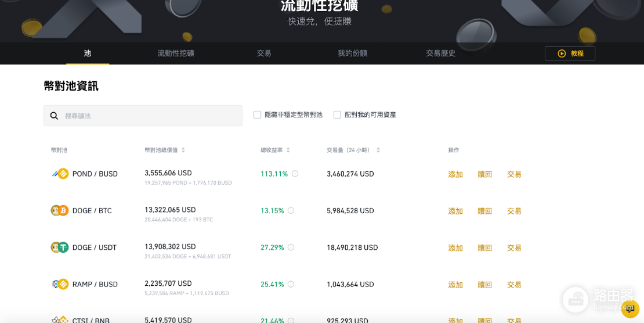Open the yellow chat support bubble
The height and width of the screenshot is (323, 644).
(x=630, y=309)
